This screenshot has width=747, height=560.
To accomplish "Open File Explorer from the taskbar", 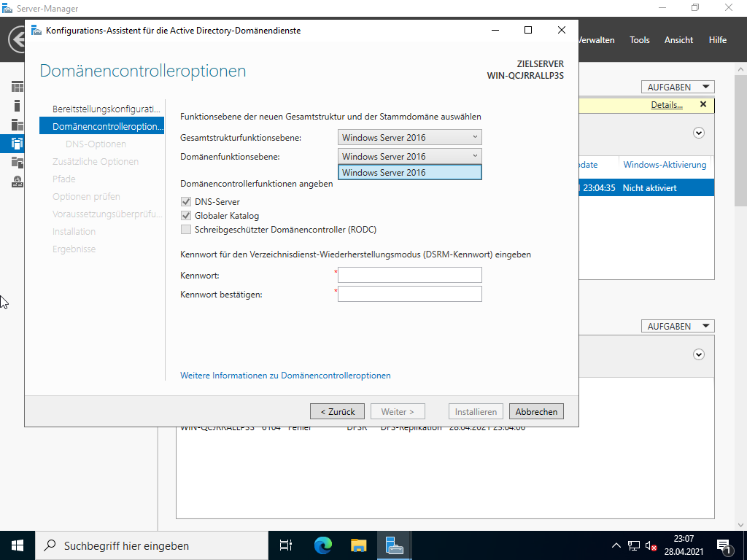I will click(358, 545).
